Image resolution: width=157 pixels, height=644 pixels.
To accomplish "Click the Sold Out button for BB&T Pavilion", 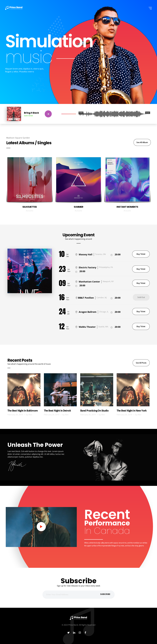I will (x=141, y=297).
